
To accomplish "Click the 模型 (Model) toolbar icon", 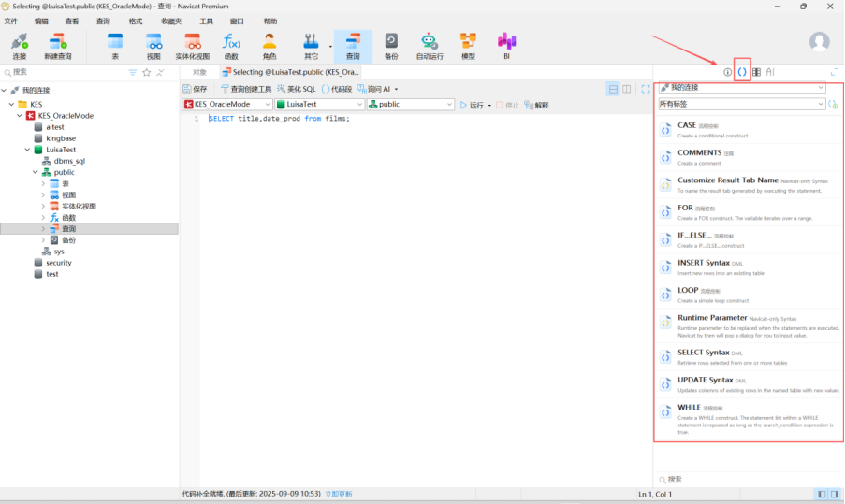I will [468, 45].
